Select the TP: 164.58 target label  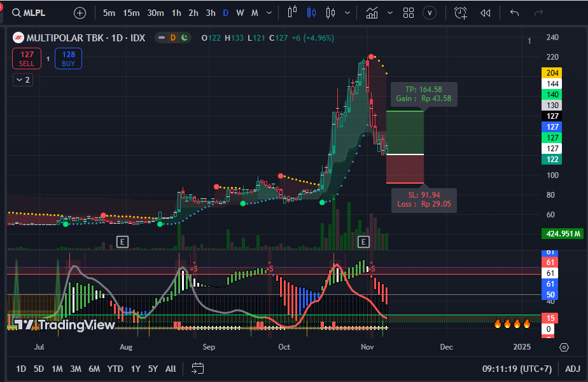[424, 94]
